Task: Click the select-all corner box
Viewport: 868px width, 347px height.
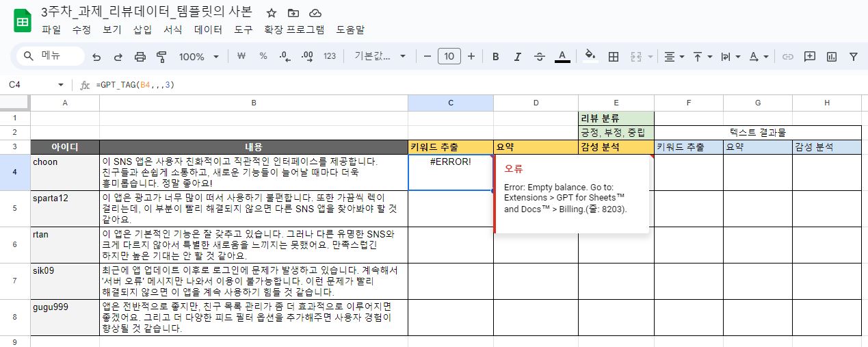Action: [x=15, y=103]
